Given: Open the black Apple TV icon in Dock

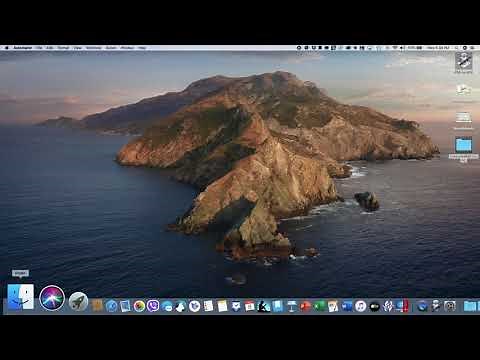Looking at the screenshot, I should coord(375,306).
